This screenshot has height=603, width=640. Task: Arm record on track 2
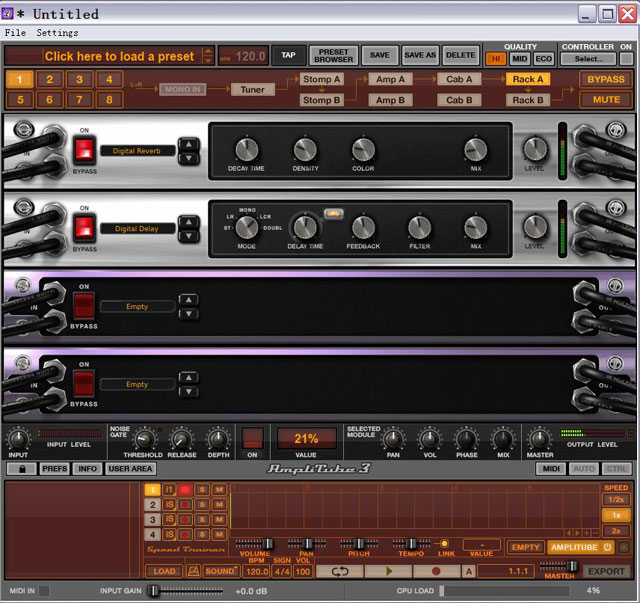185,505
